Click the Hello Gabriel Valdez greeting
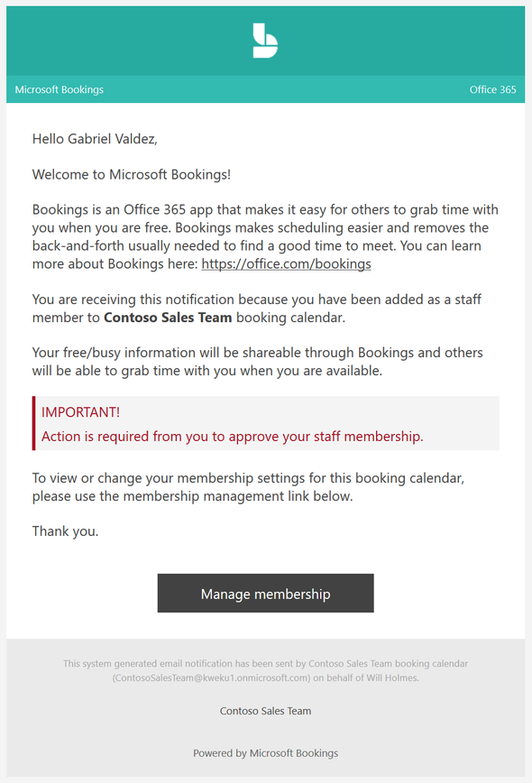Screen dimensions: 532x783 click(95, 139)
